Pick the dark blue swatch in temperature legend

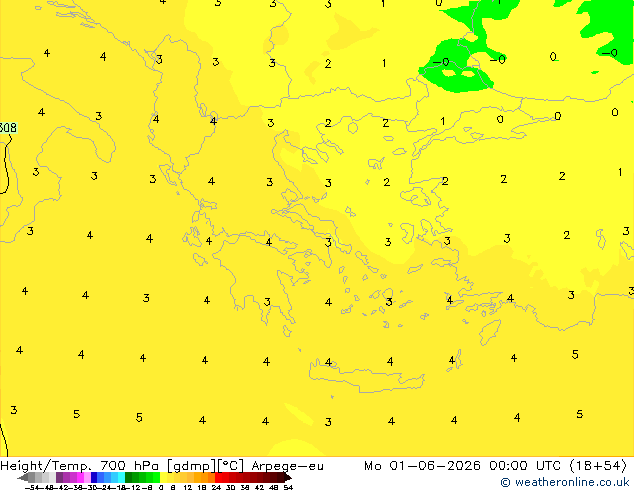tap(94, 477)
